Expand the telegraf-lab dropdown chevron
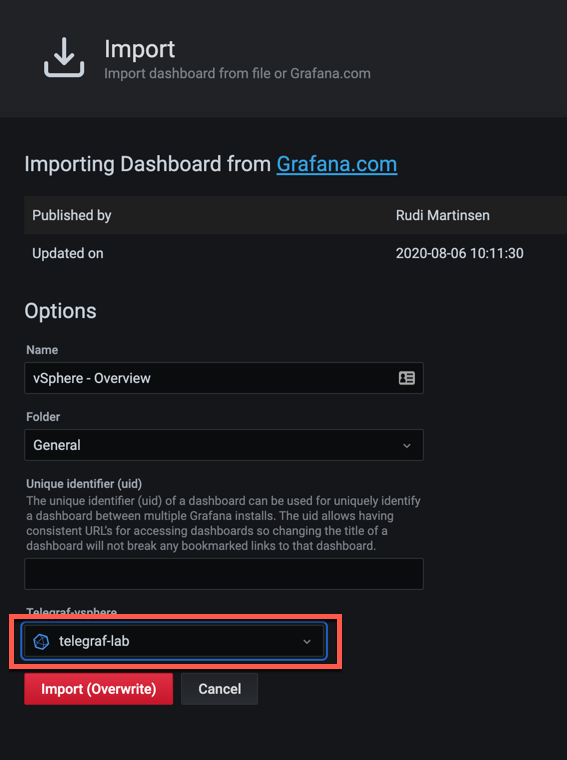Screen dimensions: 567x760 [x=307, y=642]
